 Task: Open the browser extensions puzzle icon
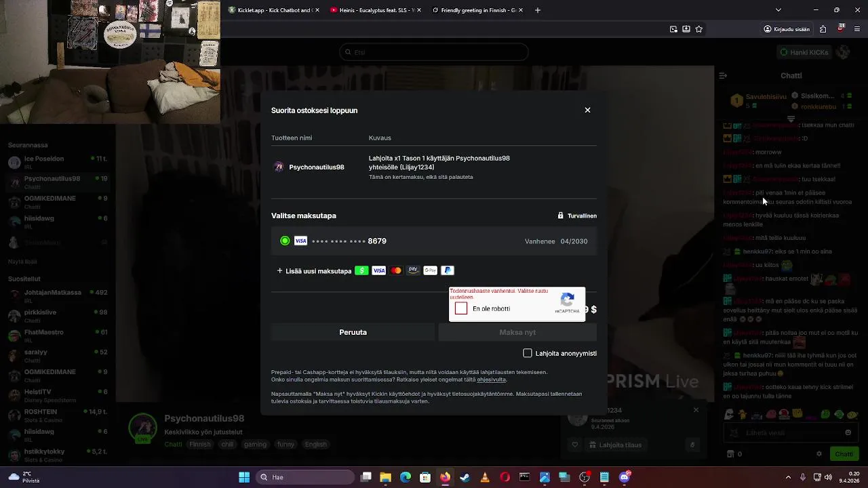(823, 29)
